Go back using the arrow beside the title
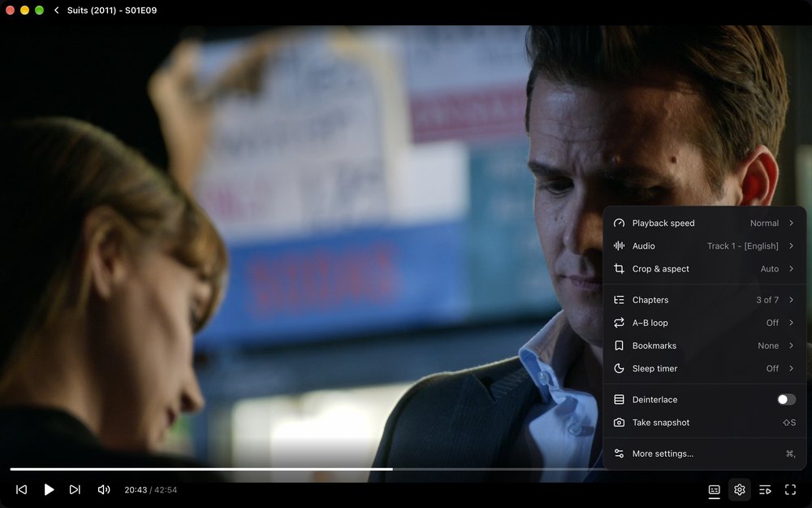 click(57, 11)
